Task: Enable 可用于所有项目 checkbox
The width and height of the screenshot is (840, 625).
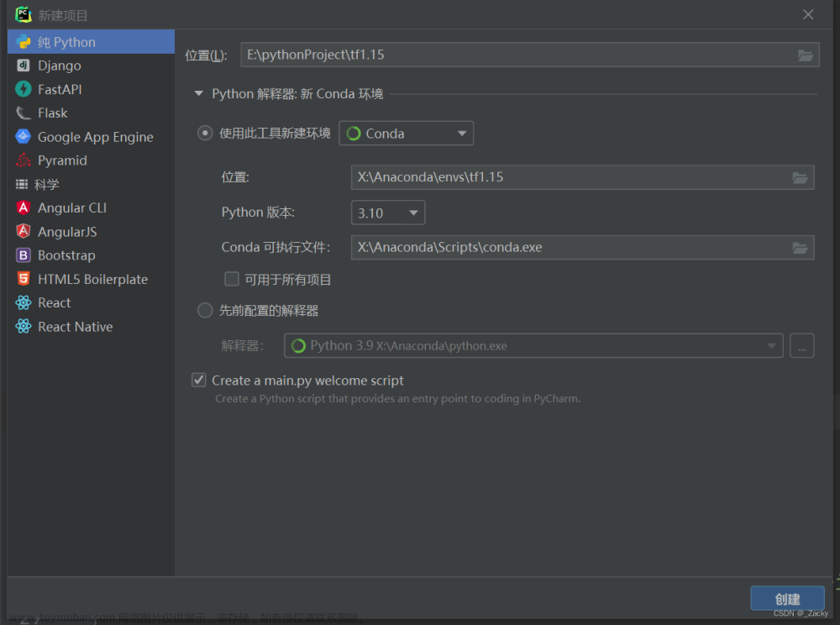Action: click(x=232, y=279)
